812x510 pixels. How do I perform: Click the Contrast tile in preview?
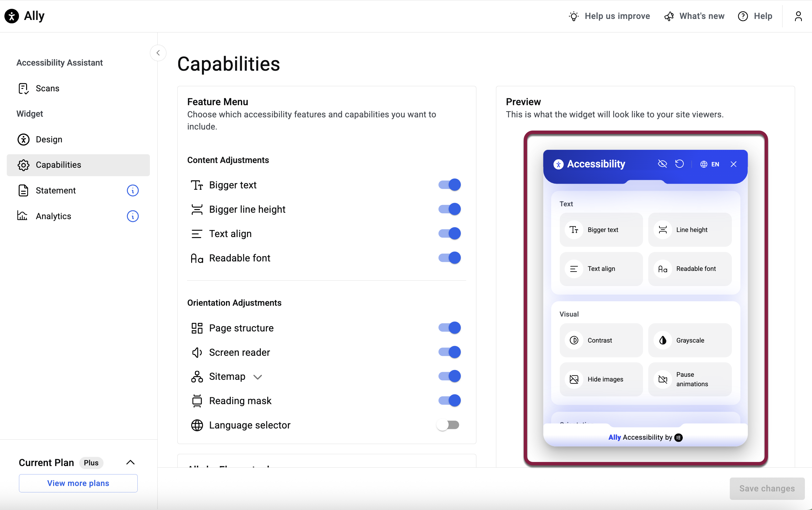pos(601,340)
